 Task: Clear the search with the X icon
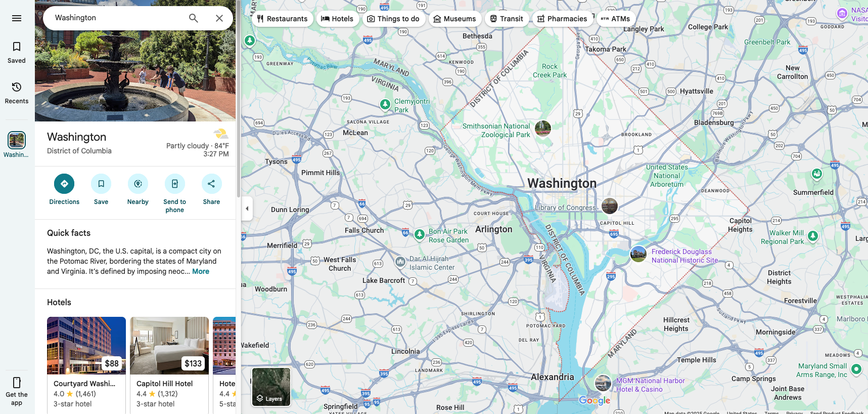click(x=219, y=18)
